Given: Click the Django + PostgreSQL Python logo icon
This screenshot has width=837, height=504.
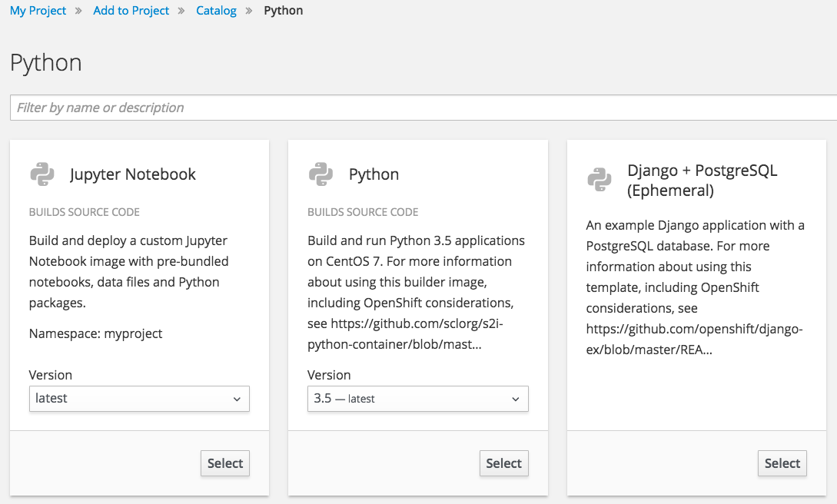Looking at the screenshot, I should [600, 180].
